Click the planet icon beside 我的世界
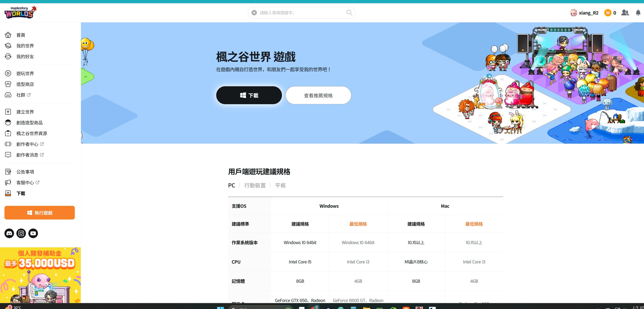 8,45
